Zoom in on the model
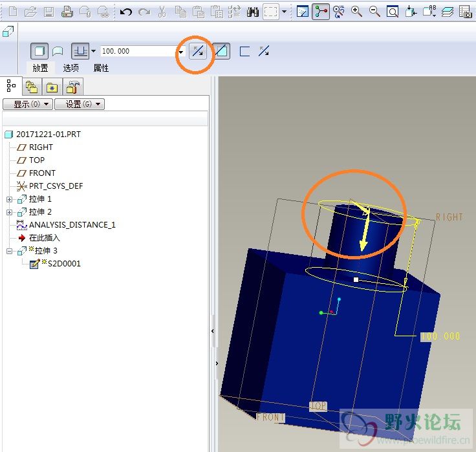This screenshot has height=452, width=476. pos(357,12)
